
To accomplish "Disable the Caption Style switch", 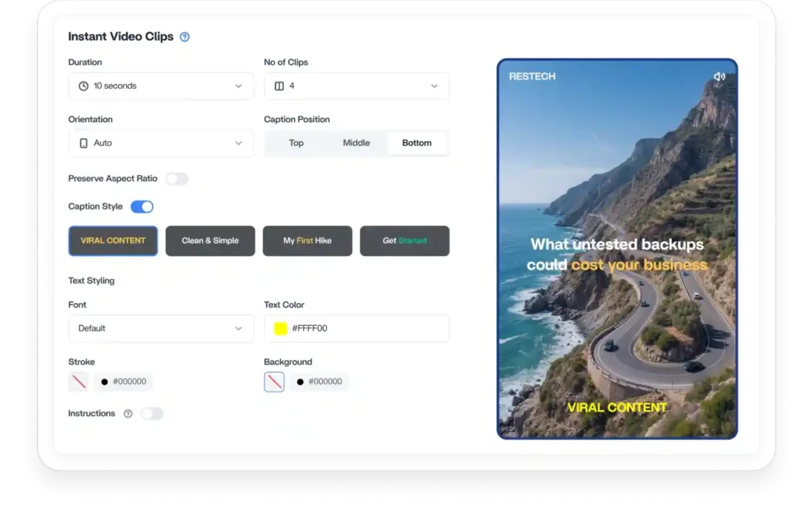I will click(142, 207).
